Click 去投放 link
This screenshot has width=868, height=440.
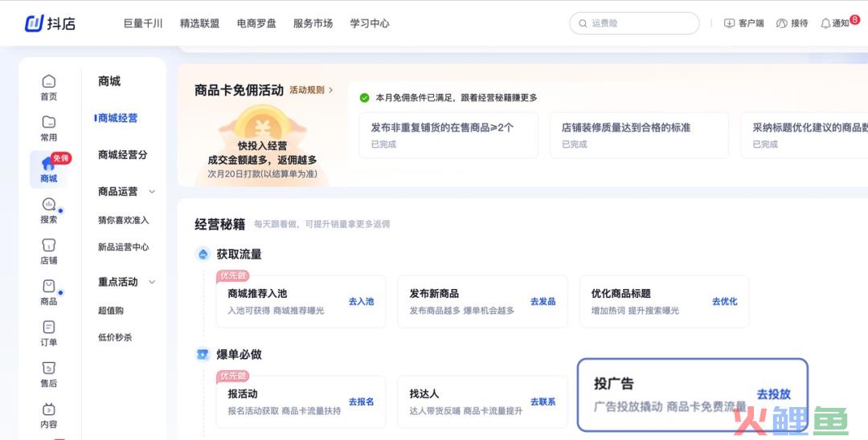coord(773,394)
